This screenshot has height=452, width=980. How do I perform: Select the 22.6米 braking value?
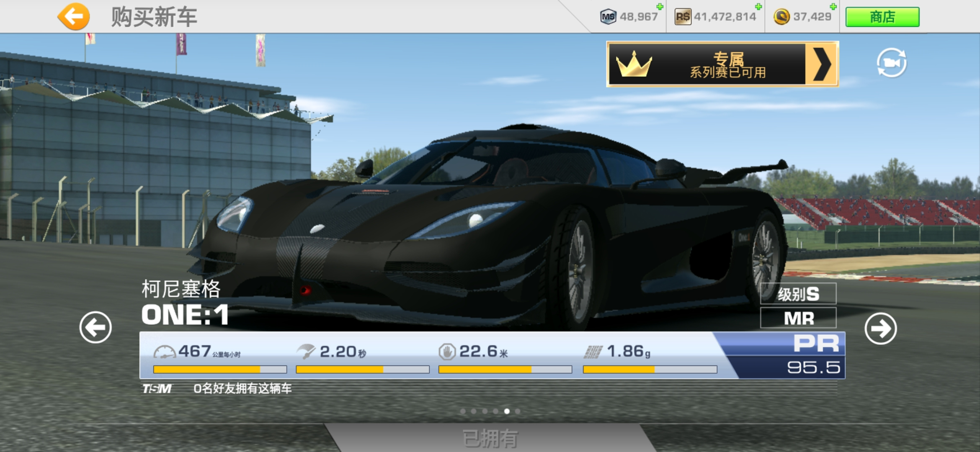pyautogui.click(x=484, y=352)
